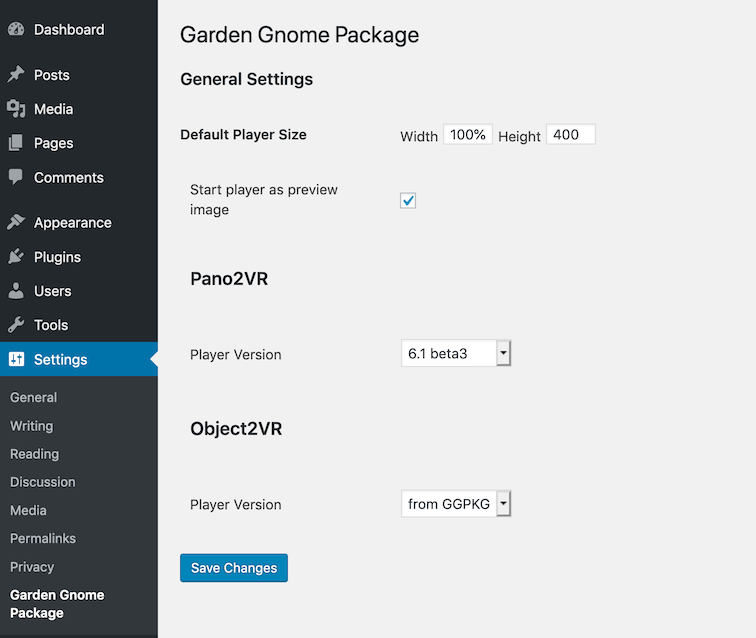Screen dimensions: 756x638
Task: Click the Object2VR section heading
Action: 236,429
